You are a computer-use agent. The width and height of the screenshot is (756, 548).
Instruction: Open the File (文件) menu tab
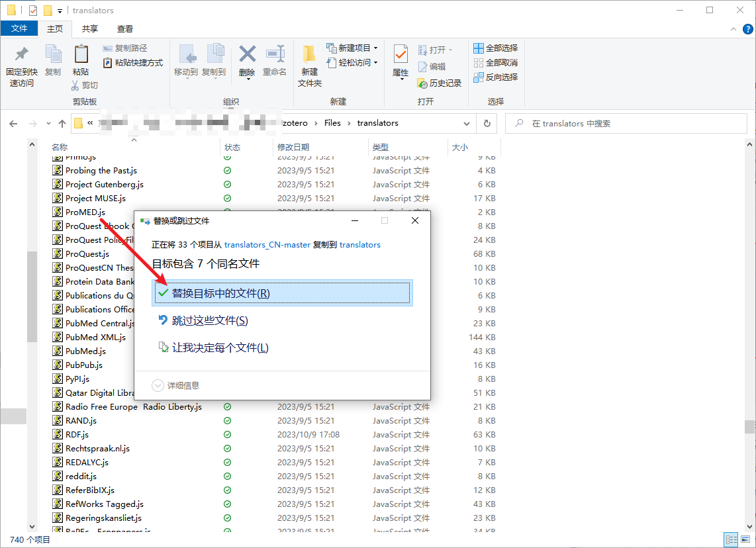point(19,29)
